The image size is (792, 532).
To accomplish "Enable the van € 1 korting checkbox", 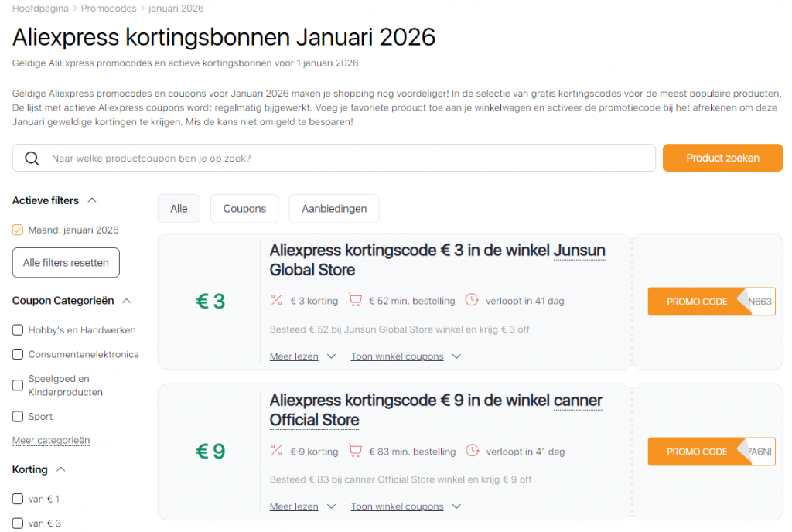I will (x=16, y=499).
